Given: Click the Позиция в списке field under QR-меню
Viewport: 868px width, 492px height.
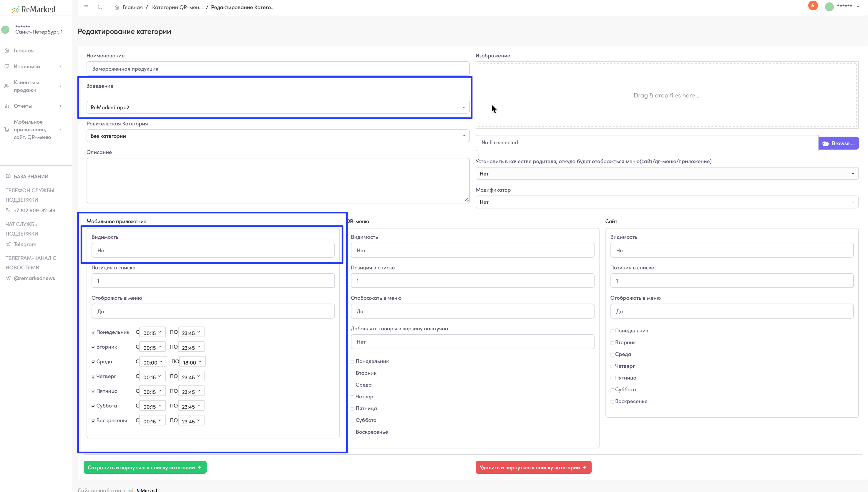Looking at the screenshot, I should [x=472, y=281].
